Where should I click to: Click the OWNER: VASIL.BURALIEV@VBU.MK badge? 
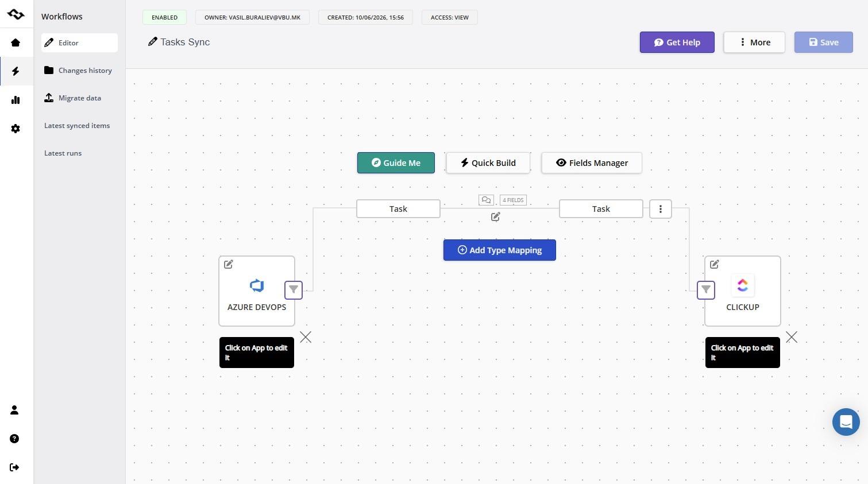(252, 17)
